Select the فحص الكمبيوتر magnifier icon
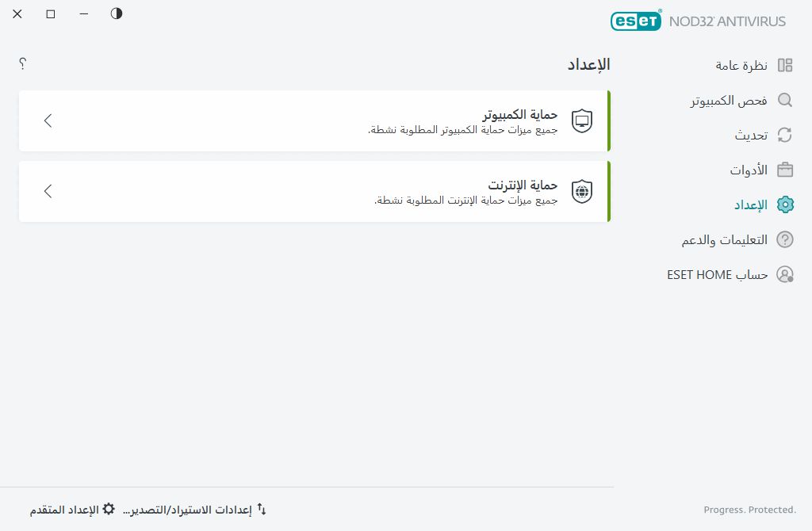Screen dimensions: 812x531 pyautogui.click(x=784, y=101)
